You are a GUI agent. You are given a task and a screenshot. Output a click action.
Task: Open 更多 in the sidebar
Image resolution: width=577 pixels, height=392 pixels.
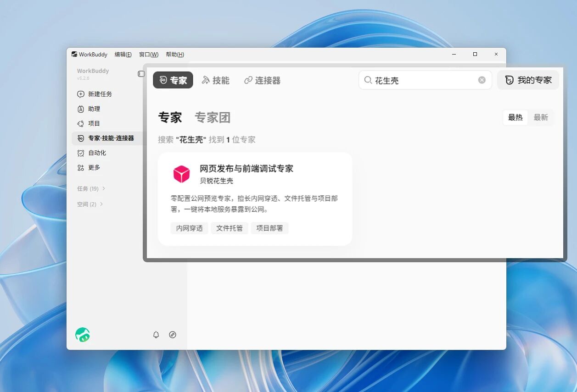point(94,167)
